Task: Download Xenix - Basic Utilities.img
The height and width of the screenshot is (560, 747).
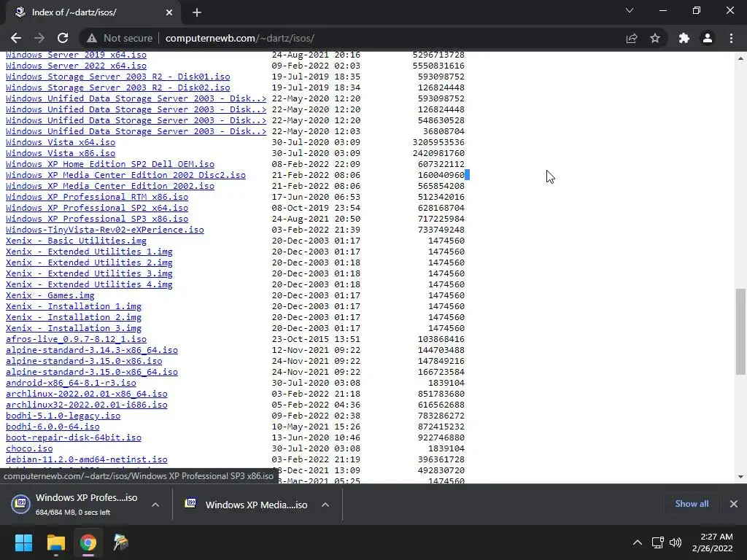Action: click(x=76, y=241)
